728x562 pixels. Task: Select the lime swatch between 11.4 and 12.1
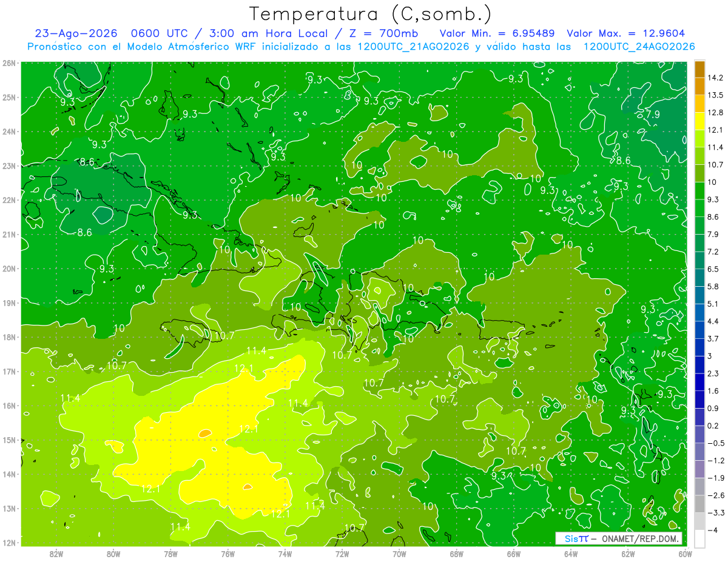coord(699,138)
